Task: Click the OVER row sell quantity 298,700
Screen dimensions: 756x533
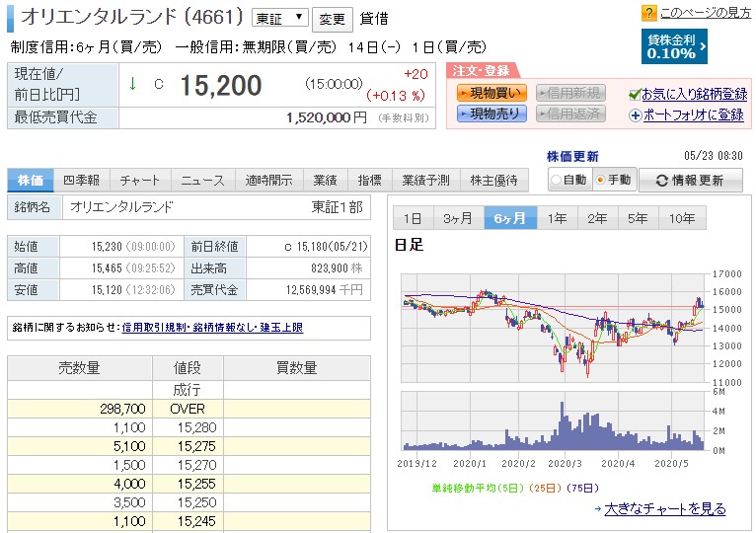Action: 122,409
